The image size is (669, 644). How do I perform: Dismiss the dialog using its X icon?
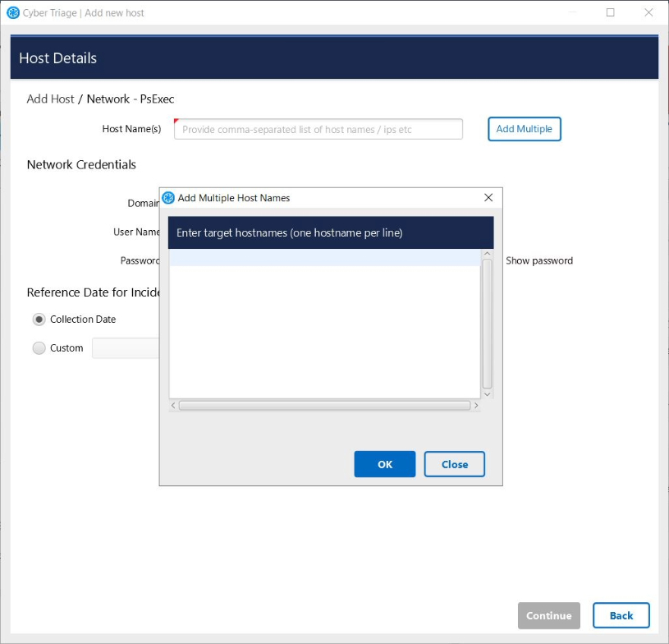click(488, 198)
